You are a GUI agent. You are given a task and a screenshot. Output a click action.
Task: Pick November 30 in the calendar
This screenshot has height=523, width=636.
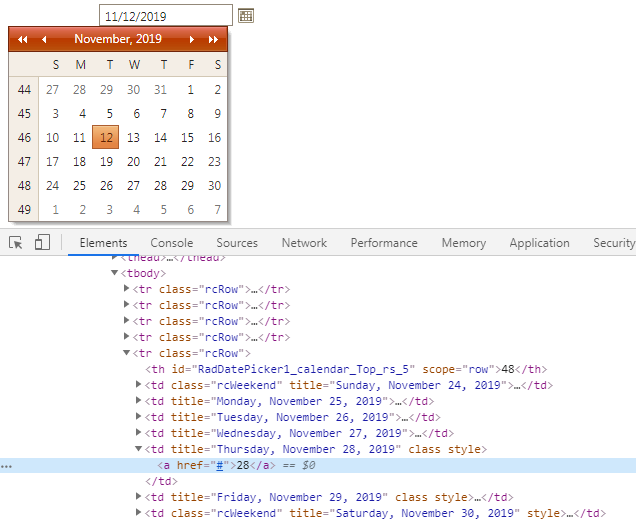(x=214, y=185)
